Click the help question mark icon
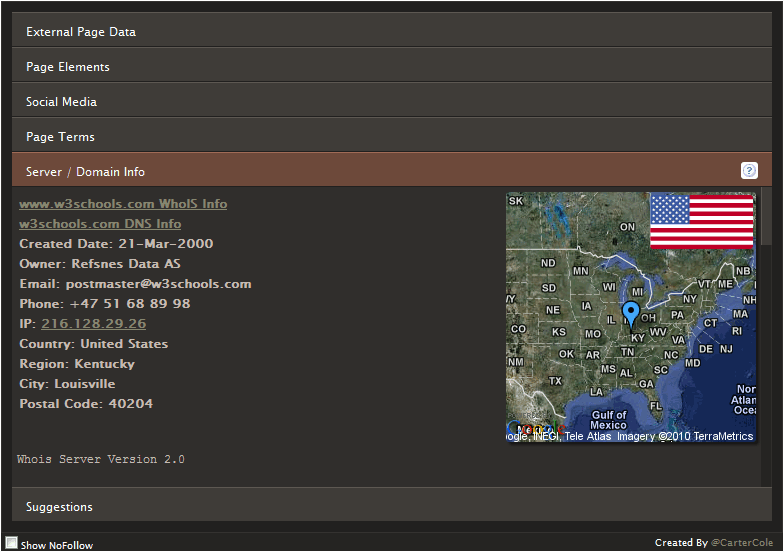This screenshot has width=784, height=552. pyautogui.click(x=749, y=171)
